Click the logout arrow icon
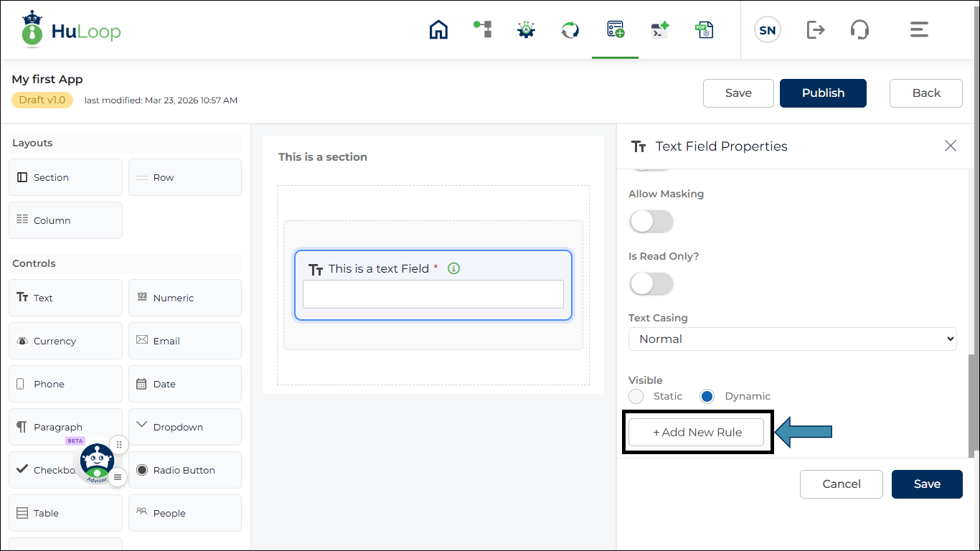This screenshot has height=551, width=980. pos(816,29)
